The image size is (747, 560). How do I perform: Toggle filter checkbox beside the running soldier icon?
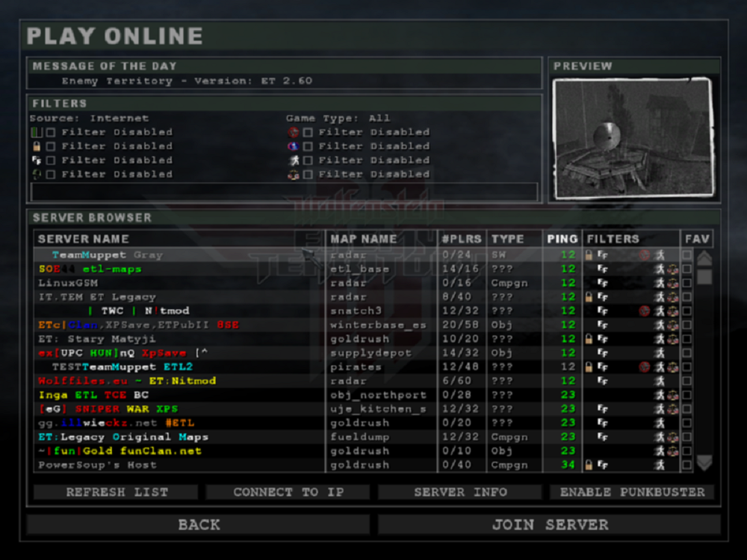tap(309, 160)
